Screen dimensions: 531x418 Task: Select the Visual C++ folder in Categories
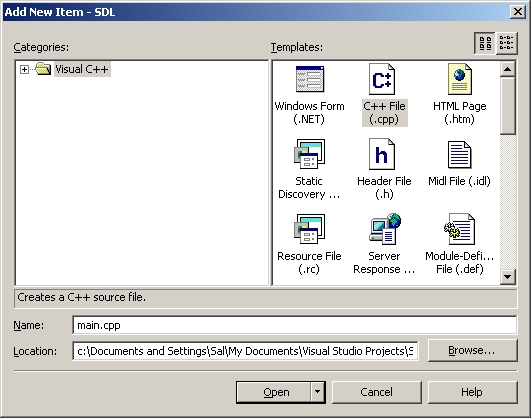[x=82, y=69]
